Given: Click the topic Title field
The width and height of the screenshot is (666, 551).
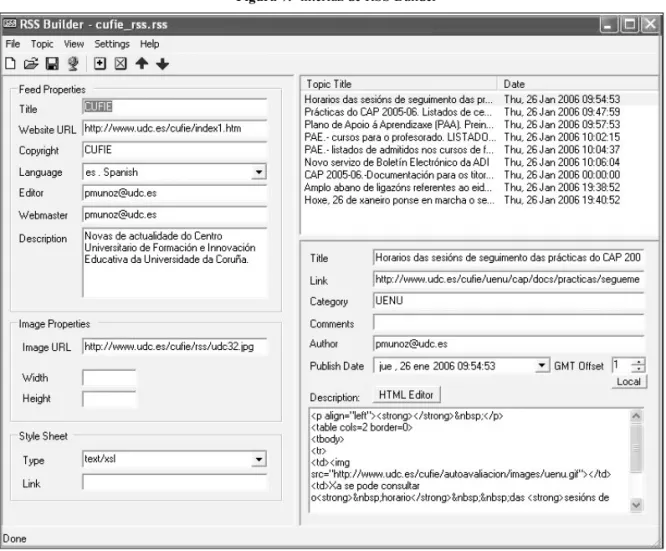Looking at the screenshot, I should (508, 257).
